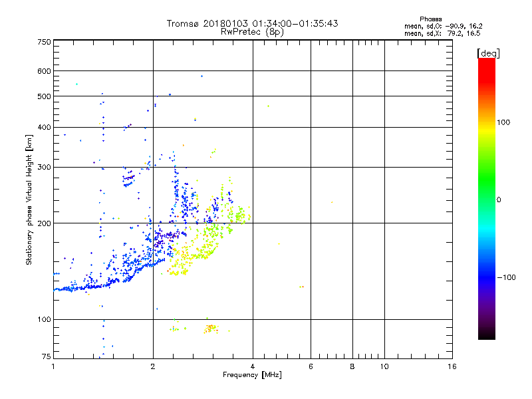Click the "100" tick label beside the color bar

(x=503, y=122)
